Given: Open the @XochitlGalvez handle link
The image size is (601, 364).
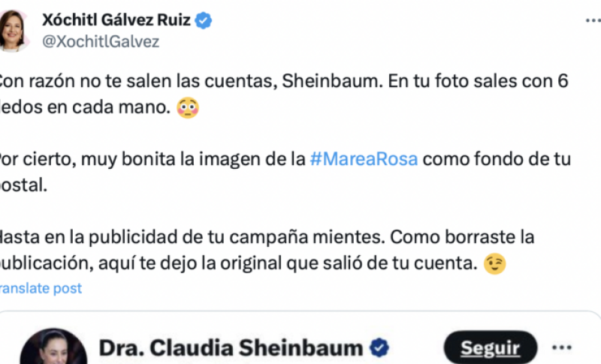Looking at the screenshot, I should point(101,41).
